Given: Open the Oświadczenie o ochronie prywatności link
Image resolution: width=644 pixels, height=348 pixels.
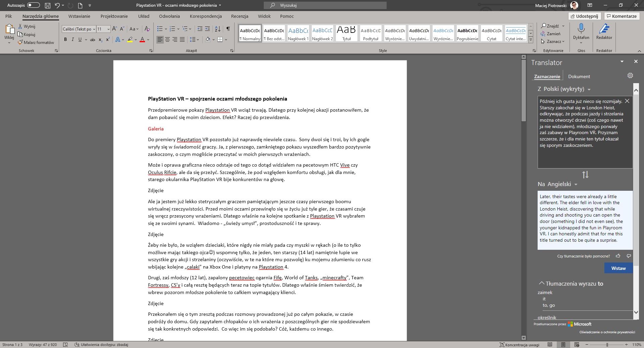Looking at the screenshot, I should [x=607, y=332].
